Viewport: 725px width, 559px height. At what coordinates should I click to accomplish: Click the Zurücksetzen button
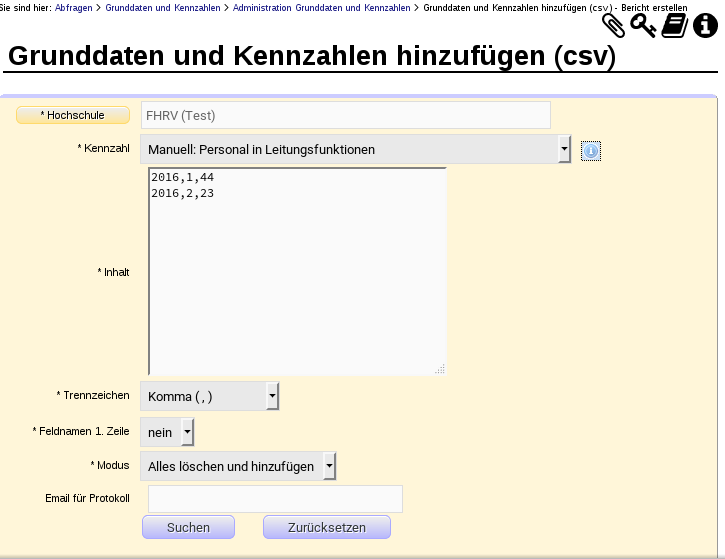(x=326, y=527)
